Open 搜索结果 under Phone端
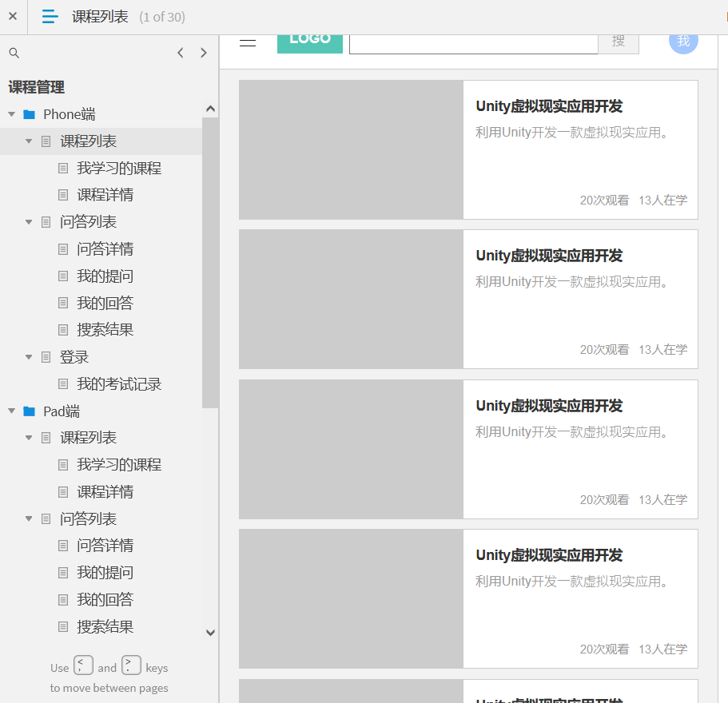This screenshot has width=728, height=703. tap(105, 330)
